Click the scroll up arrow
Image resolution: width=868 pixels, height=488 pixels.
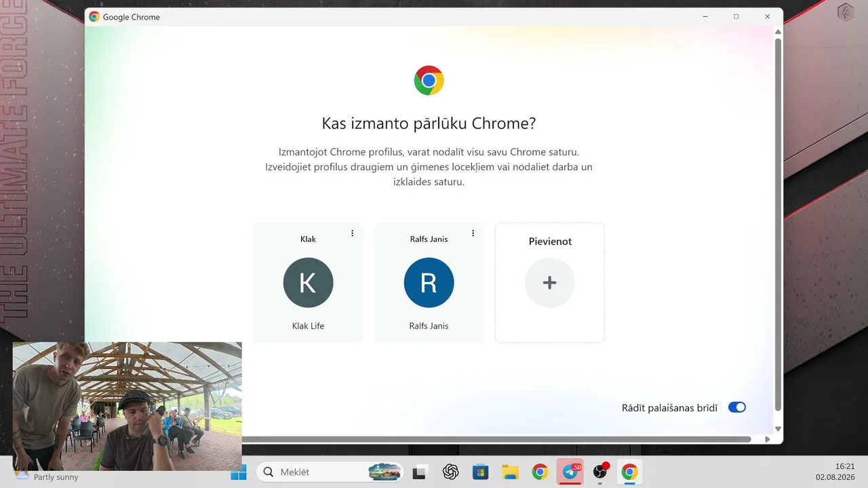[778, 32]
